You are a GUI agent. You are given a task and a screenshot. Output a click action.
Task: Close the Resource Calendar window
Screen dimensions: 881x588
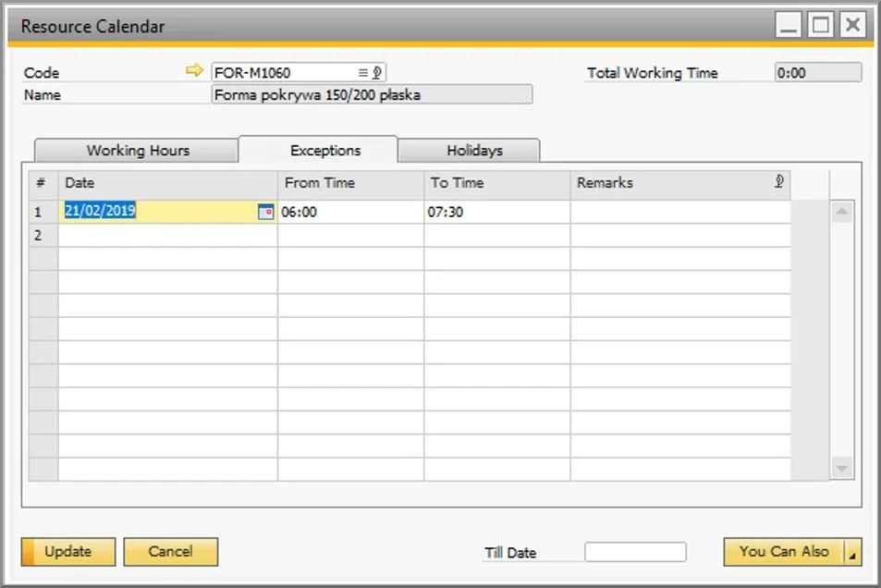click(852, 25)
